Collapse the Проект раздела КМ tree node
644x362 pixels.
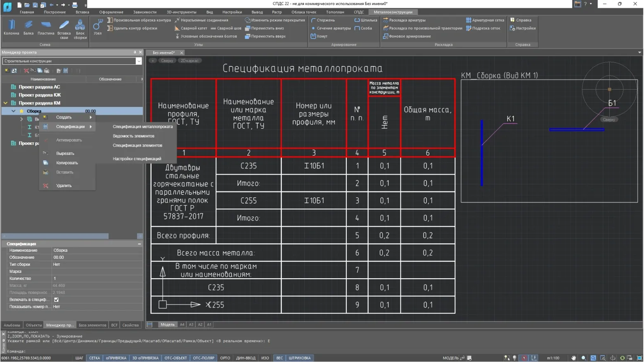coord(5,103)
